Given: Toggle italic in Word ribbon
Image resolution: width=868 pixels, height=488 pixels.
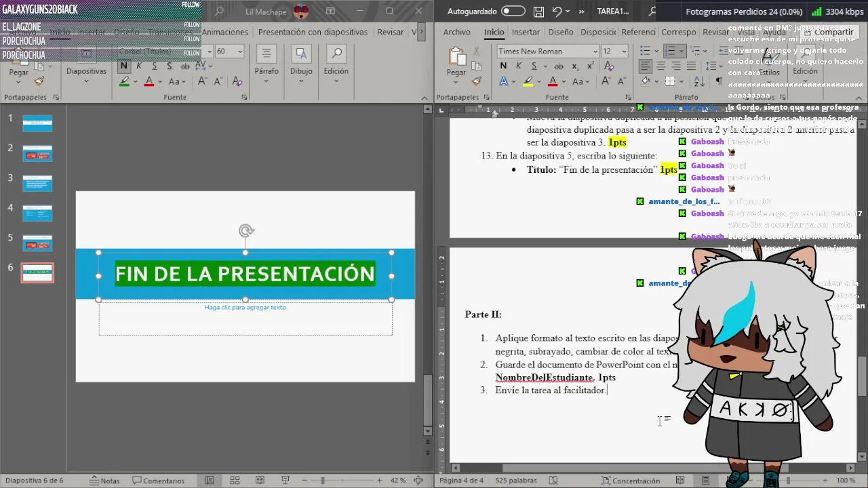Looking at the screenshot, I should coord(519,66).
